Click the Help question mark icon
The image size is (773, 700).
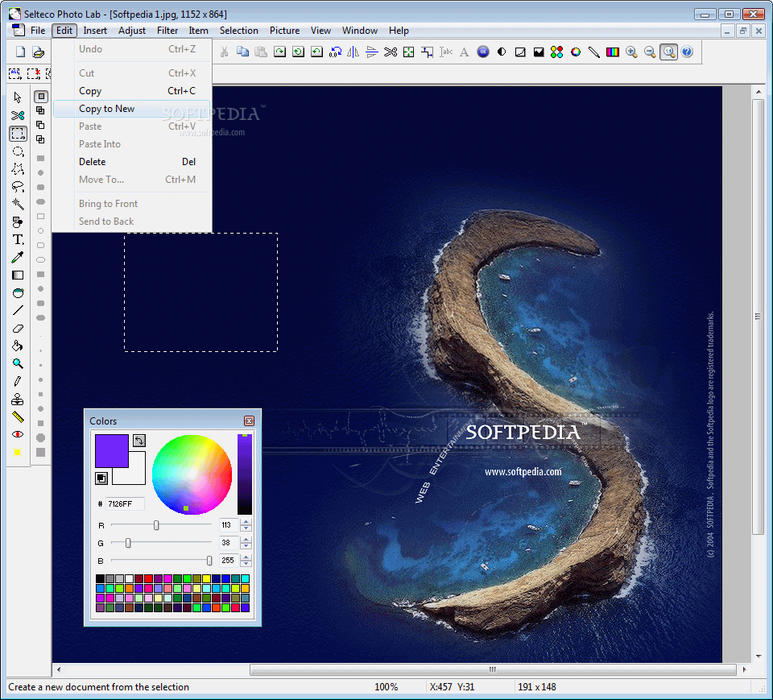pyautogui.click(x=687, y=52)
